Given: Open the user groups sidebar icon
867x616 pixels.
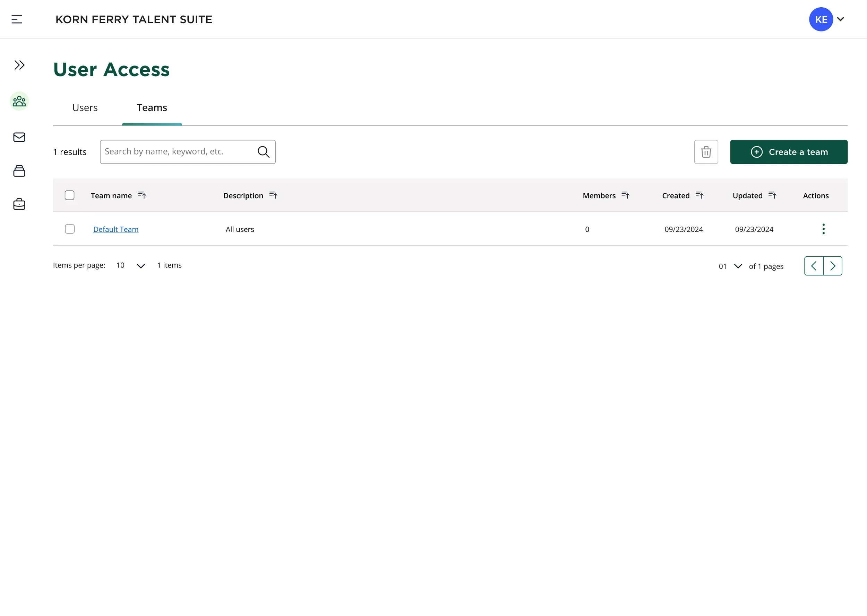Looking at the screenshot, I should click(19, 101).
